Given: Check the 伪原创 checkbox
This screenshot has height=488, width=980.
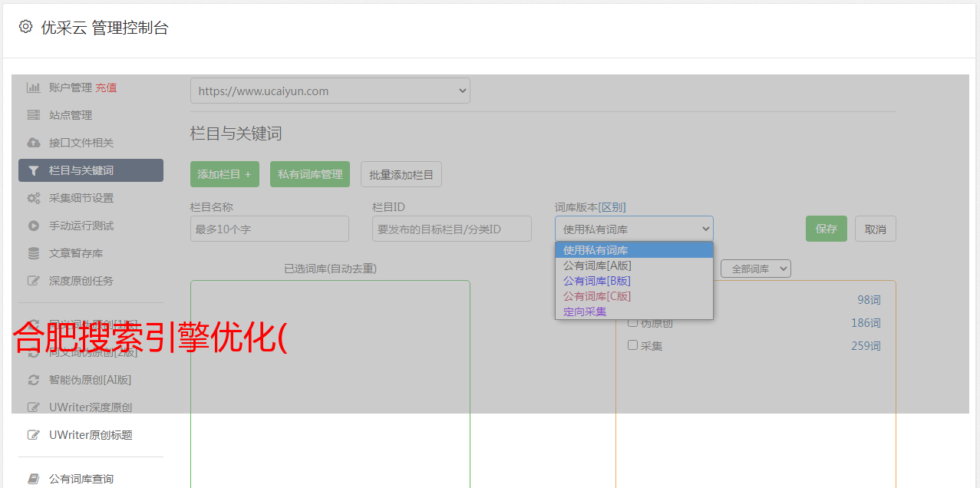Looking at the screenshot, I should click(633, 322).
